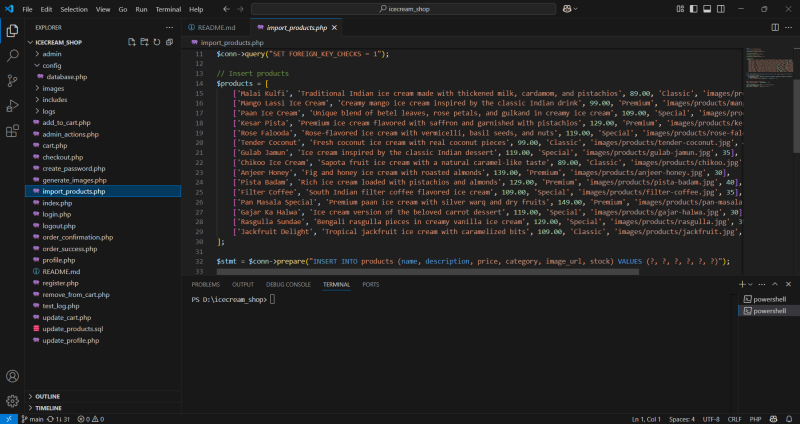The height and width of the screenshot is (424, 800).
Task: Open the Manage gear icon
Action: pyautogui.click(x=12, y=399)
